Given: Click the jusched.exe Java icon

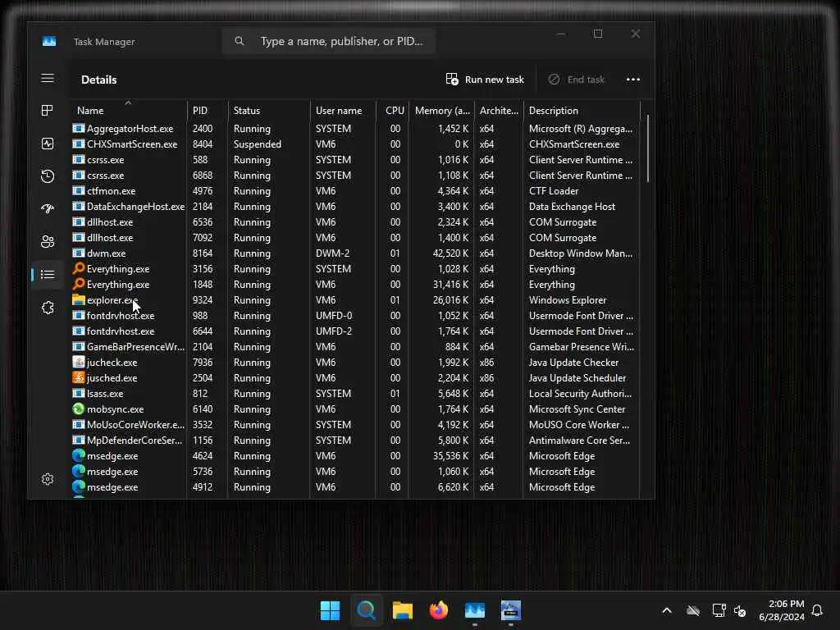Looking at the screenshot, I should (79, 377).
